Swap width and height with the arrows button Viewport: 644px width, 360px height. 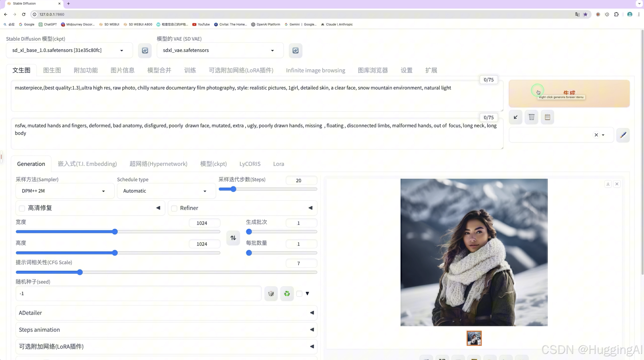233,238
